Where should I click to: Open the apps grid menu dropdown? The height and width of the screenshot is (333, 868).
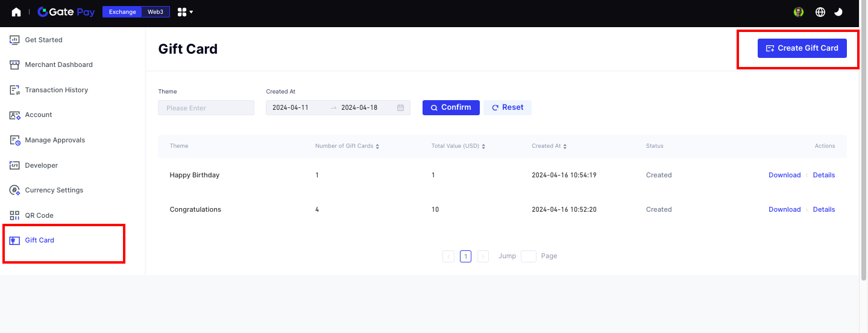coord(185,12)
